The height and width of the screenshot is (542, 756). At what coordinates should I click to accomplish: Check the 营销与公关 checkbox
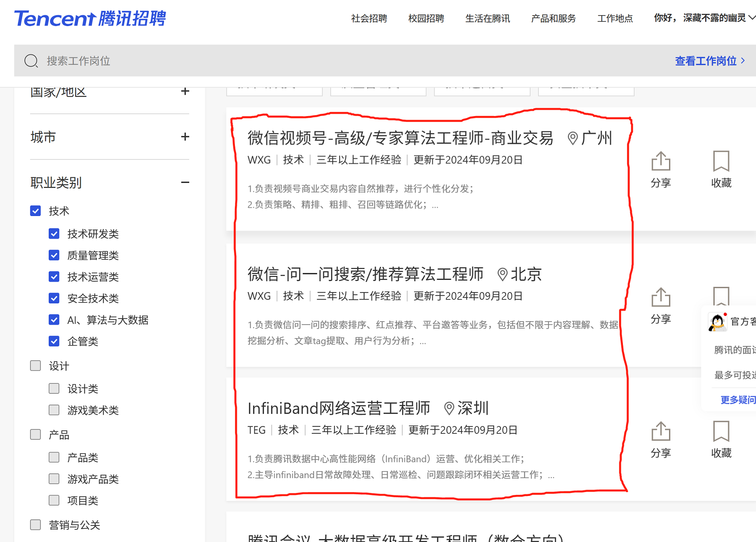click(x=36, y=525)
